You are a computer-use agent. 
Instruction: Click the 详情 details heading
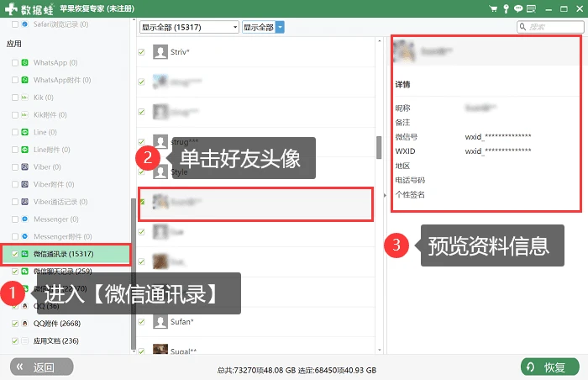402,84
